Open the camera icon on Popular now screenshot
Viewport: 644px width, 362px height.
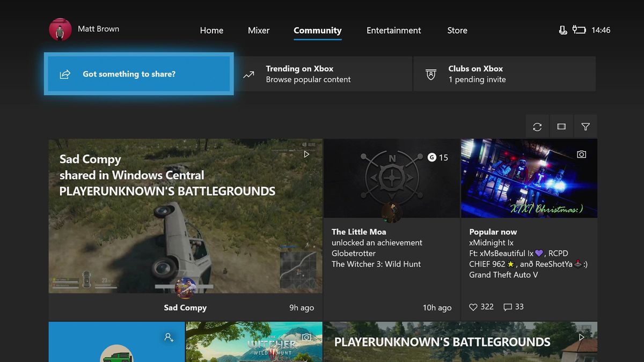(x=582, y=154)
